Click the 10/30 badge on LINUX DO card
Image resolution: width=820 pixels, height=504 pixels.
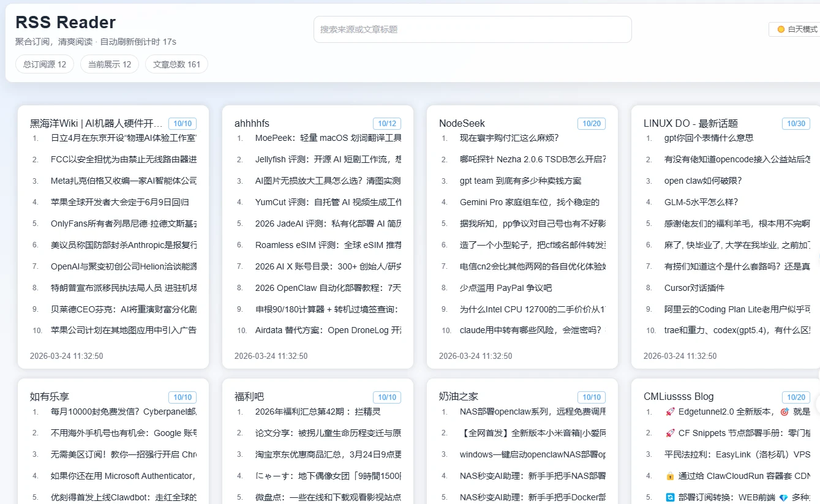coord(796,124)
